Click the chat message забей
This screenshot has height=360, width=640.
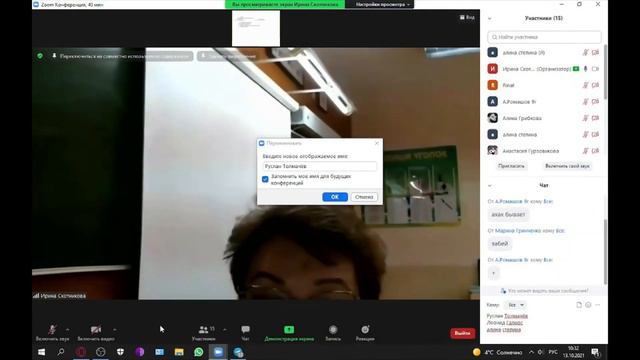point(500,244)
